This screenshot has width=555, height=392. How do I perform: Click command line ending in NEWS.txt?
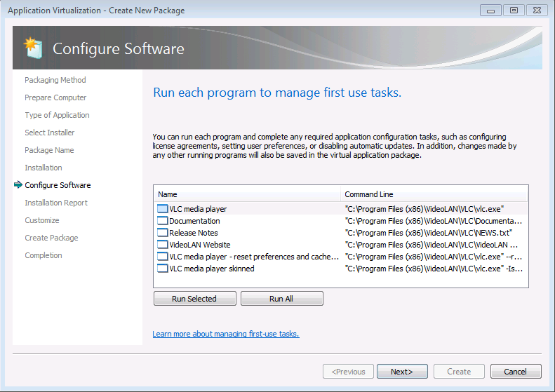[x=429, y=233]
